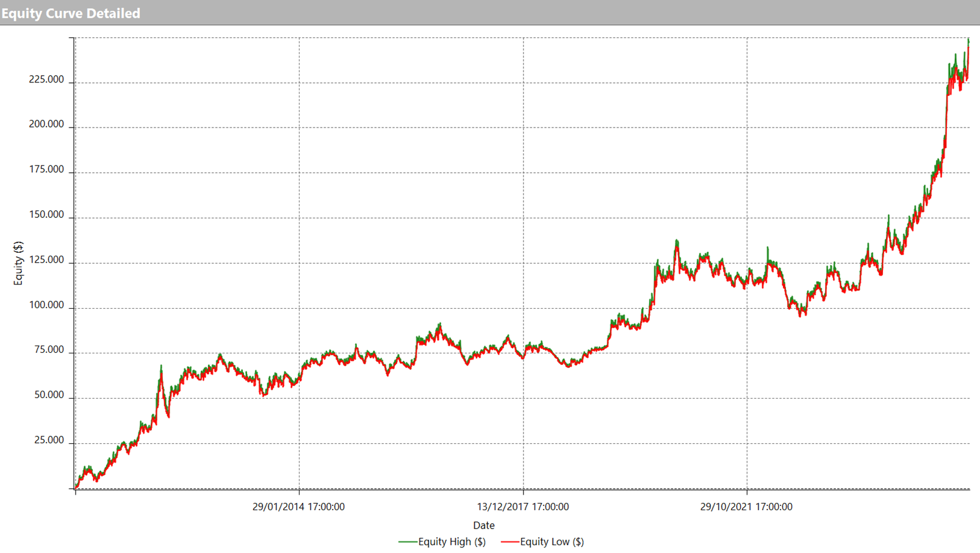Toggle the Equity Low ($) legend label
The image size is (980, 553).
click(552, 541)
